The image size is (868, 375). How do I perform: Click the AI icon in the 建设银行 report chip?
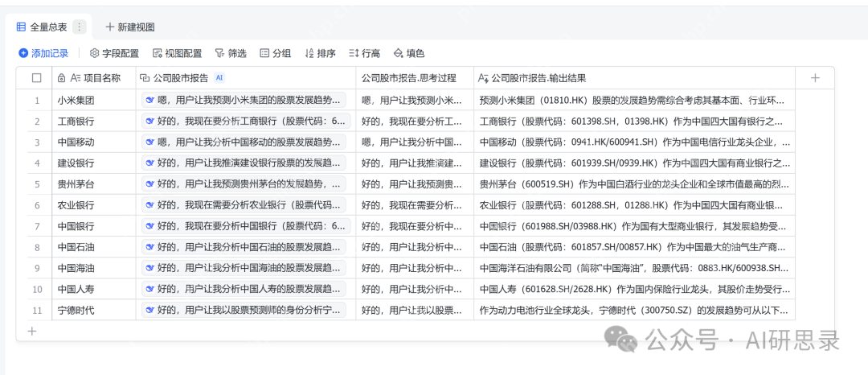coord(150,163)
